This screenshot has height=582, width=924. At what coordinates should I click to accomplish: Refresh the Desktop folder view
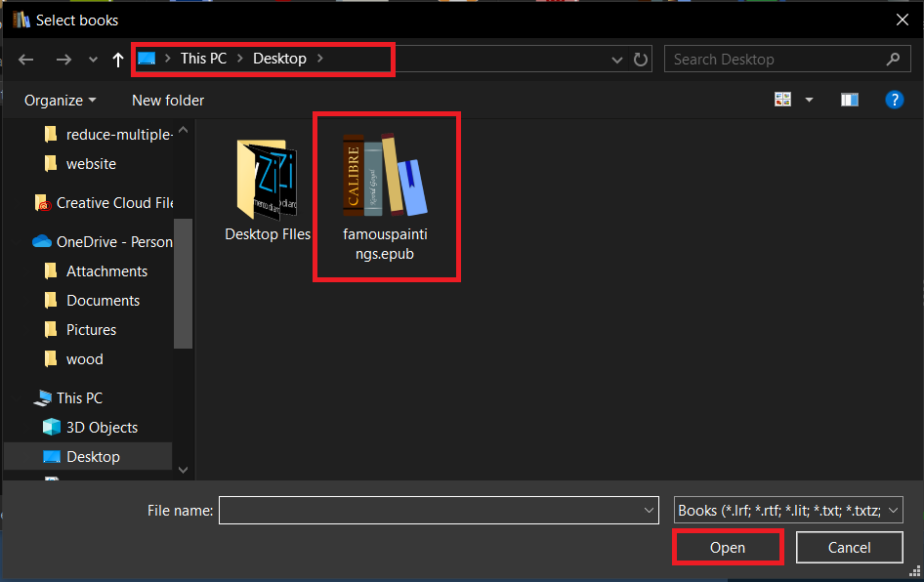coord(641,60)
